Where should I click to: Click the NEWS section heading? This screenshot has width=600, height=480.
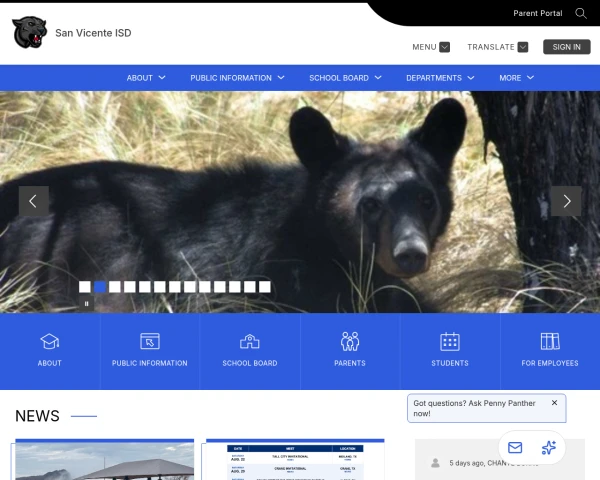pos(37,416)
